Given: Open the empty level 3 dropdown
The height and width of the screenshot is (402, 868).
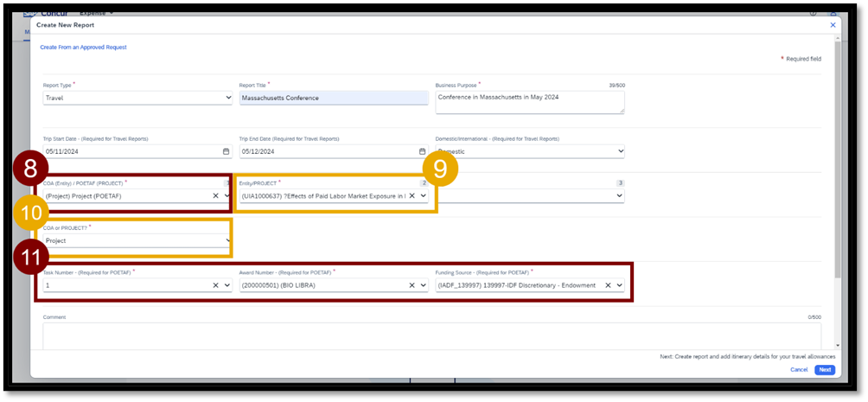Looking at the screenshot, I should 529,196.
